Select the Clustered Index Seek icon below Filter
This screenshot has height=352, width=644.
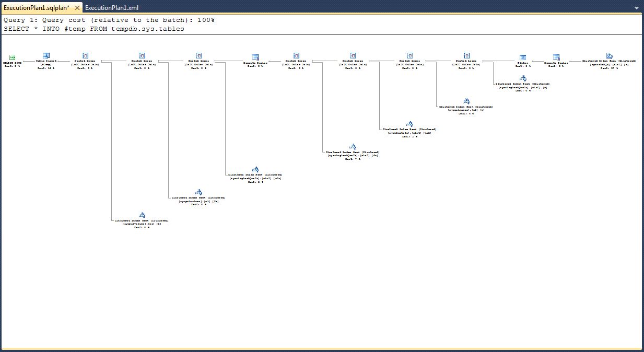pyautogui.click(x=523, y=78)
